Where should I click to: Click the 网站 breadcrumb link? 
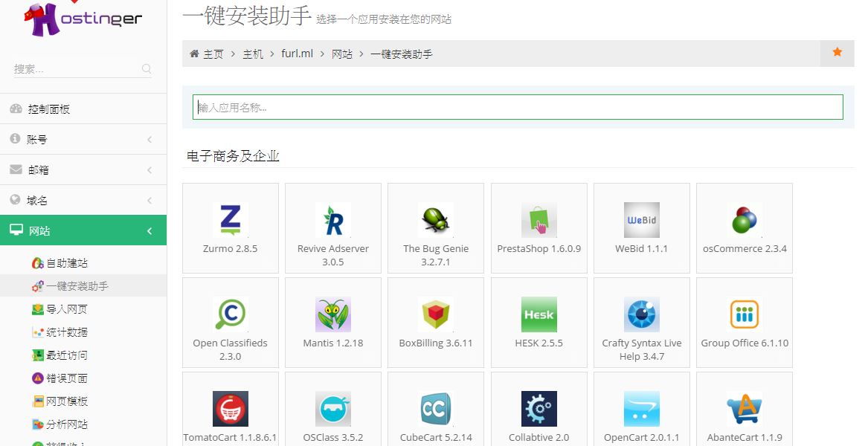[x=342, y=54]
